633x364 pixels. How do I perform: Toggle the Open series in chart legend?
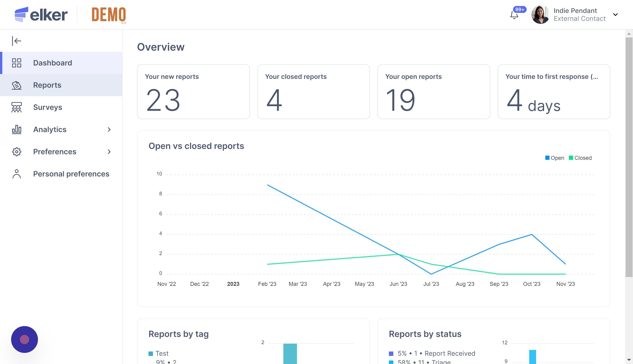555,158
